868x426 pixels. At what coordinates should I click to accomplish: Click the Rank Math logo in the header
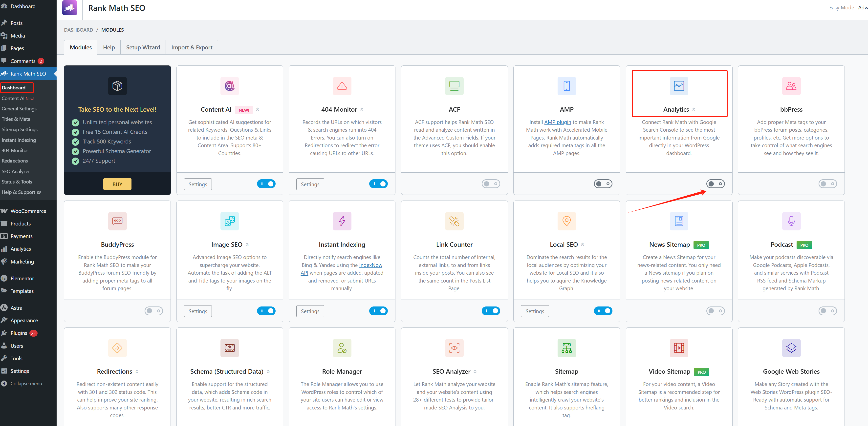pos(70,8)
